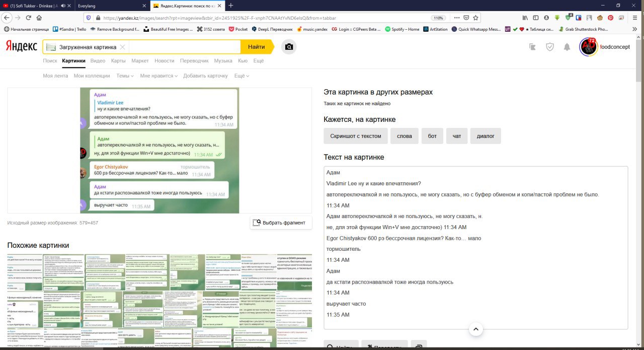
Task: Select the 'диалог' tag
Action: (x=486, y=136)
